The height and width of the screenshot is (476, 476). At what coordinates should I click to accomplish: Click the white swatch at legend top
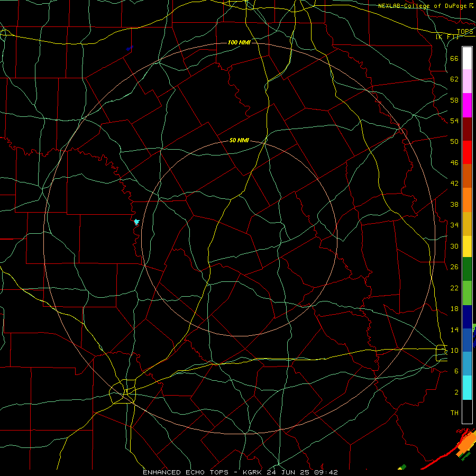pos(467,58)
